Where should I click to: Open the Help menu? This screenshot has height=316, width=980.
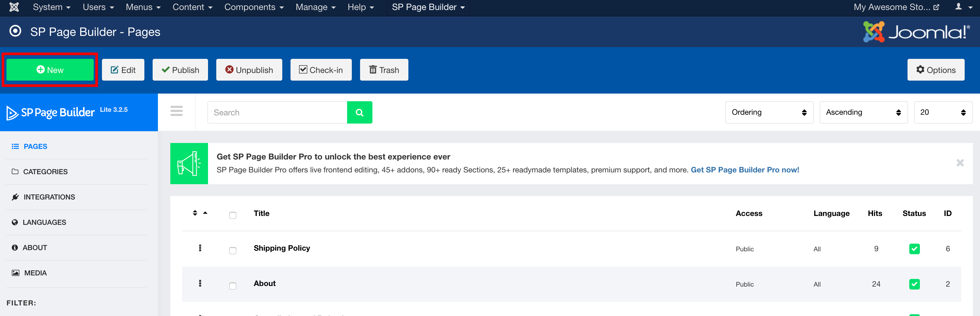coord(360,7)
